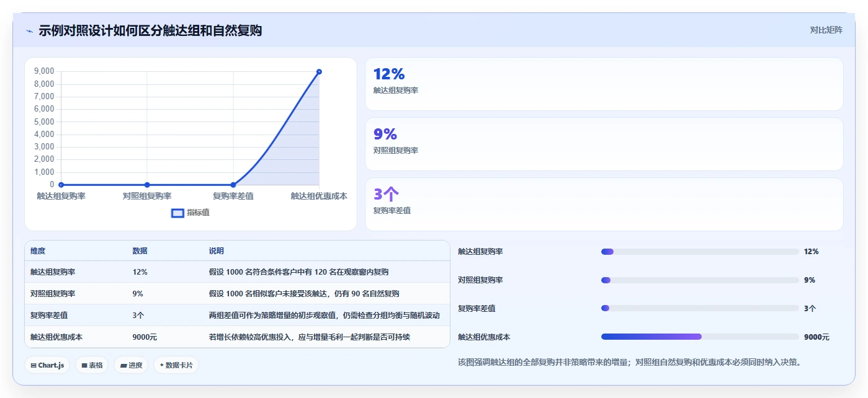Toggle the 指标值 legend swatch in the chart
Viewport: 868px width, 398px height.
(x=177, y=213)
